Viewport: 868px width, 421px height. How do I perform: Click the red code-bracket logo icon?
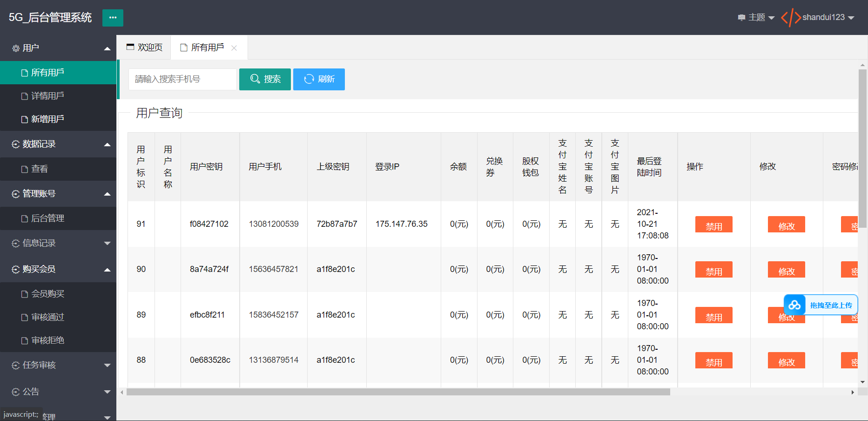tap(791, 18)
